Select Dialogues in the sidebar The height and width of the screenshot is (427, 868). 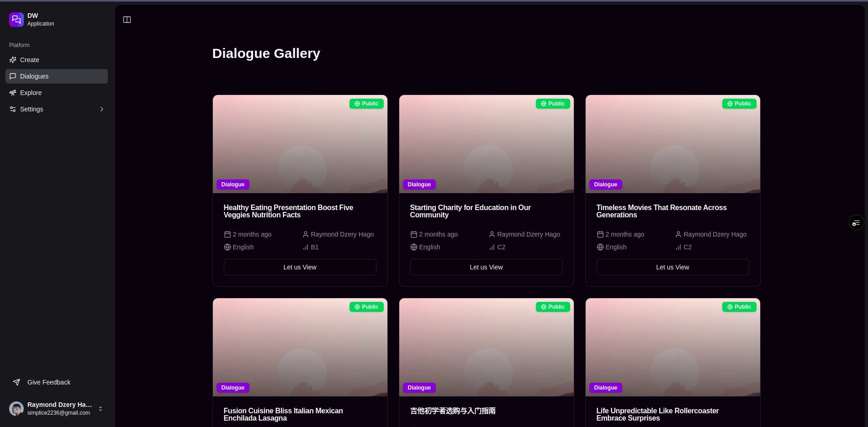click(x=57, y=76)
